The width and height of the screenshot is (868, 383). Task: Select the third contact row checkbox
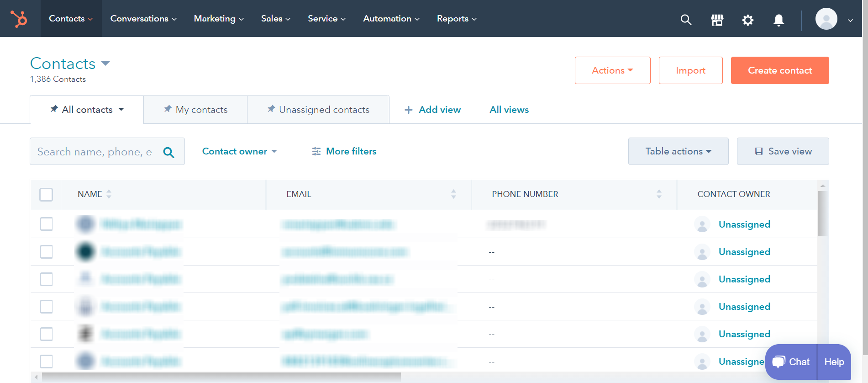coord(46,279)
